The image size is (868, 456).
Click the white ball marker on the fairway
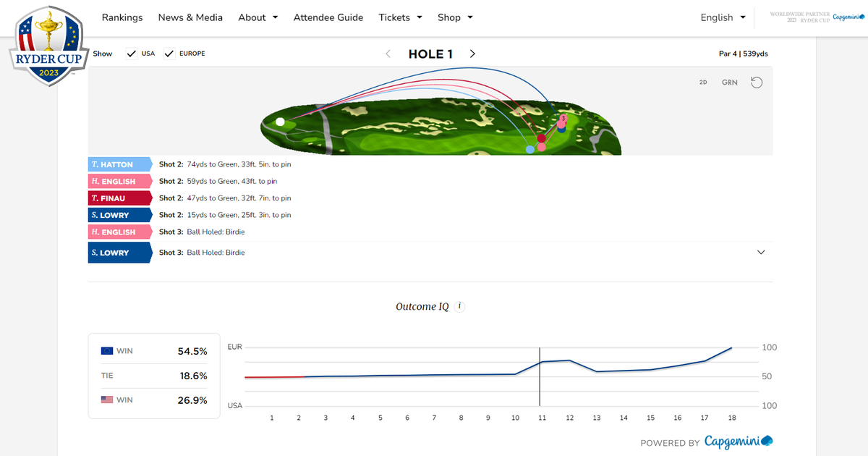[281, 120]
